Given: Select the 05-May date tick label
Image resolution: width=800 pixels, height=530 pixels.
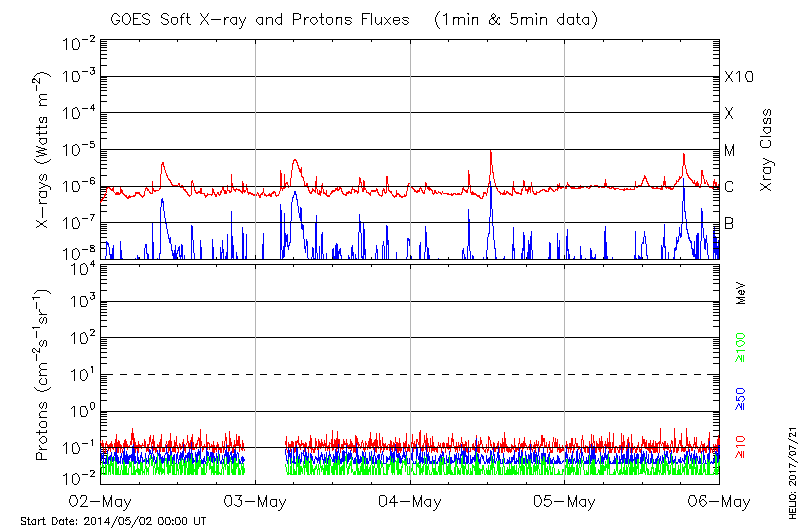Looking at the screenshot, I should click(565, 500).
